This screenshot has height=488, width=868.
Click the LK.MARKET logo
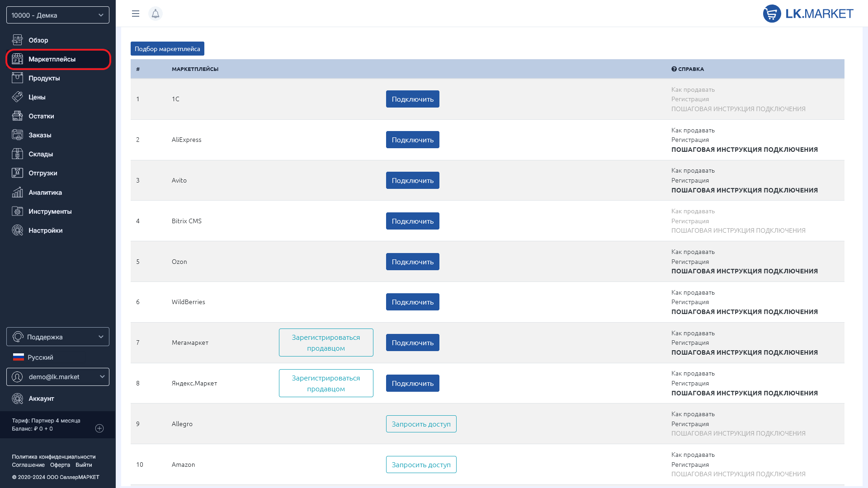pos(808,14)
